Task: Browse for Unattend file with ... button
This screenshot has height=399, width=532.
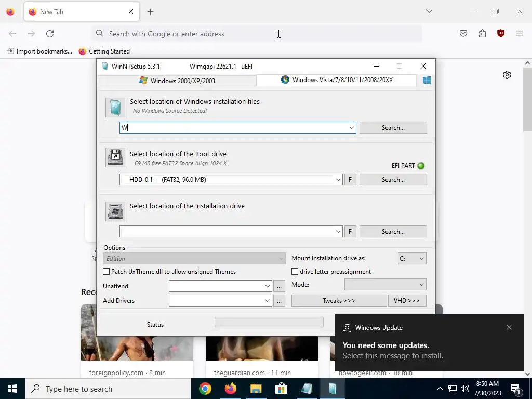Action: tap(279, 286)
